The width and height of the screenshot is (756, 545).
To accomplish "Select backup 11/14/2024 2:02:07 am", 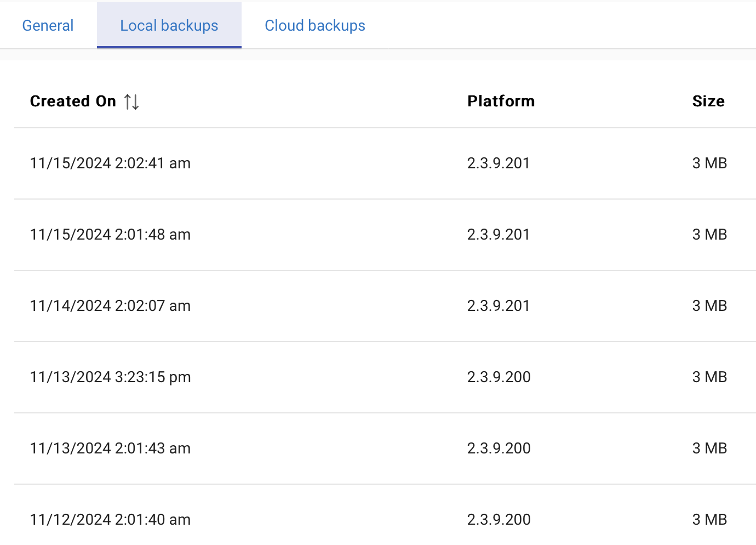I will (x=110, y=306).
